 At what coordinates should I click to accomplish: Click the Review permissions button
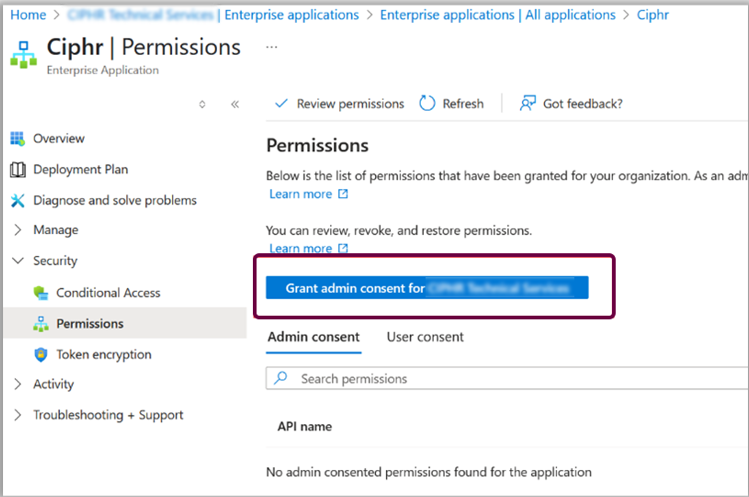point(340,103)
